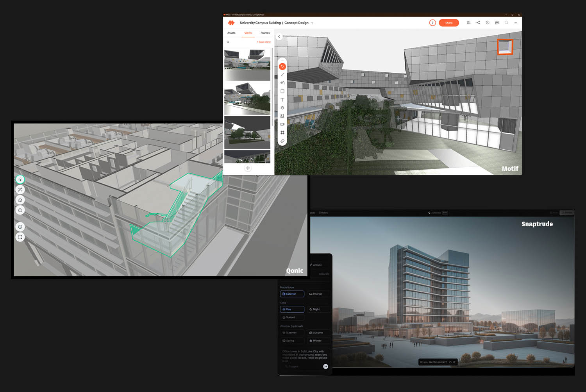586x392 pixels.
Task: Open the second saved view thumbnail in Motif
Action: tap(247, 98)
